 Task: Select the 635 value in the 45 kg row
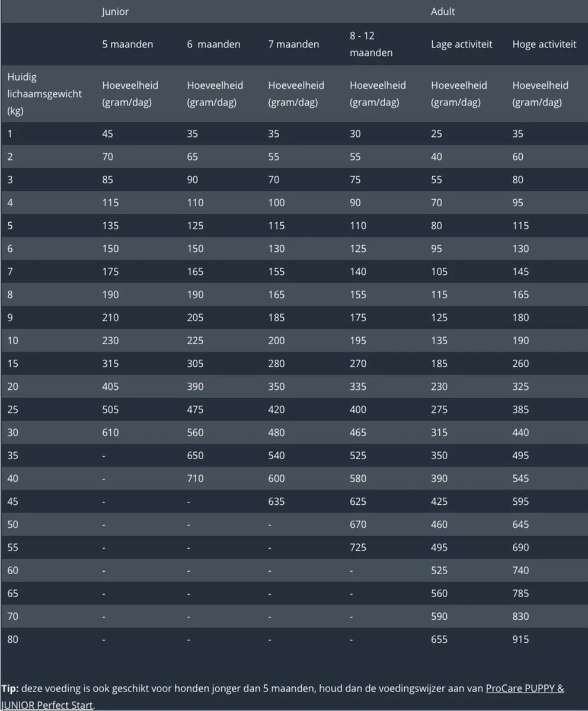click(x=276, y=501)
